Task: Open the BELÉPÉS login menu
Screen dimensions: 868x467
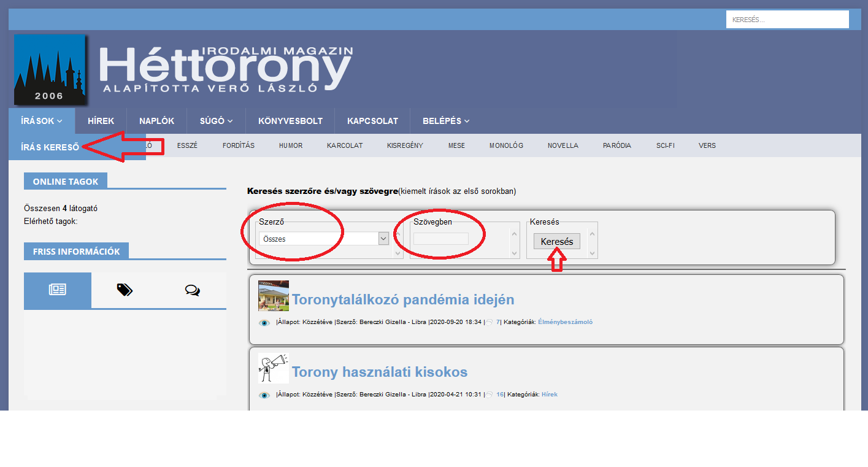Action: (x=445, y=121)
